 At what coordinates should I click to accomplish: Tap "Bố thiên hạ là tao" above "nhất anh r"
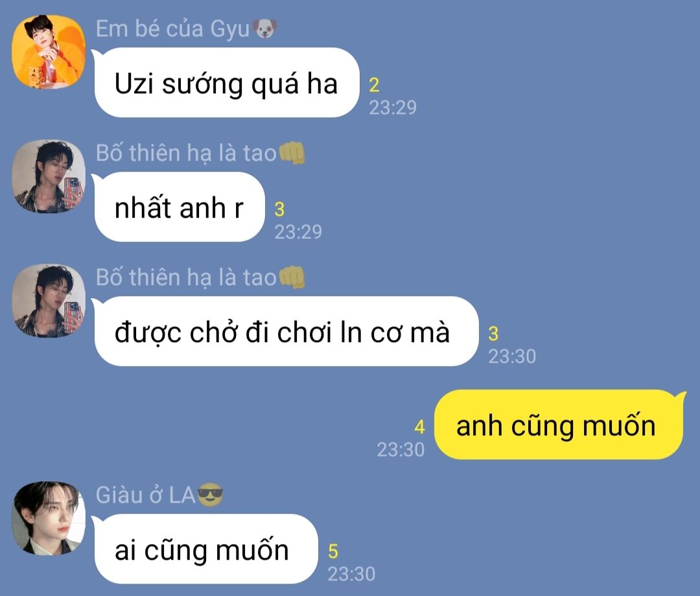coord(186,154)
